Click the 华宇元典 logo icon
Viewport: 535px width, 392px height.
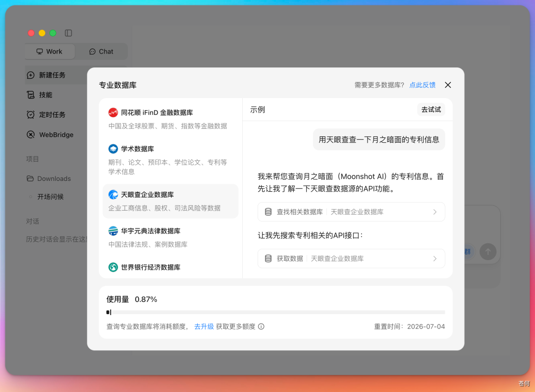(113, 231)
